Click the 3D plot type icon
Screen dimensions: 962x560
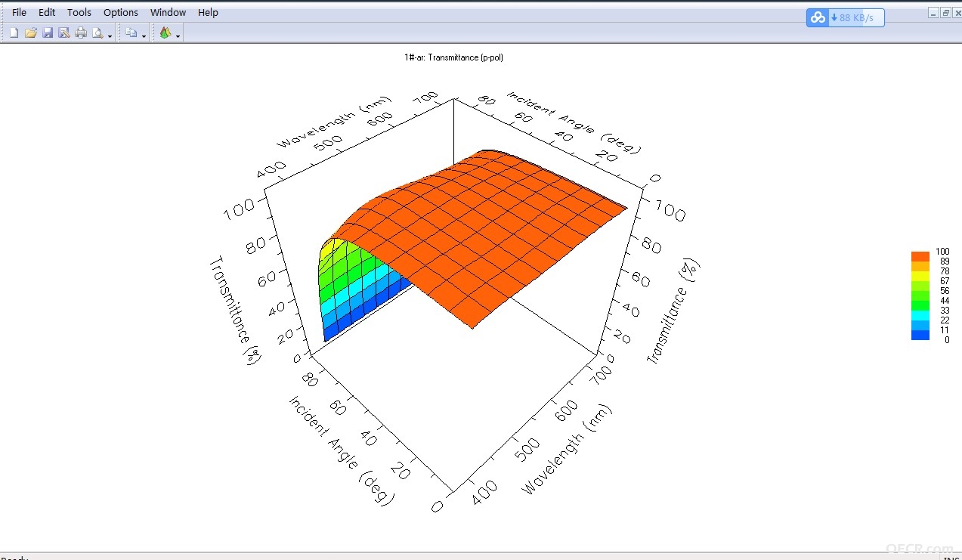165,33
